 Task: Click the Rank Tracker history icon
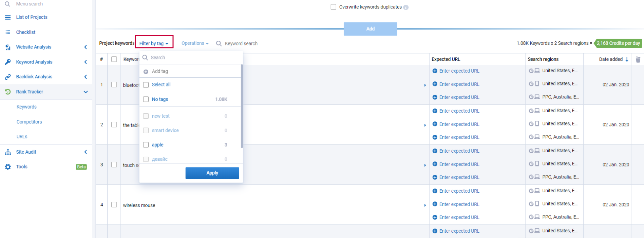tap(8, 92)
